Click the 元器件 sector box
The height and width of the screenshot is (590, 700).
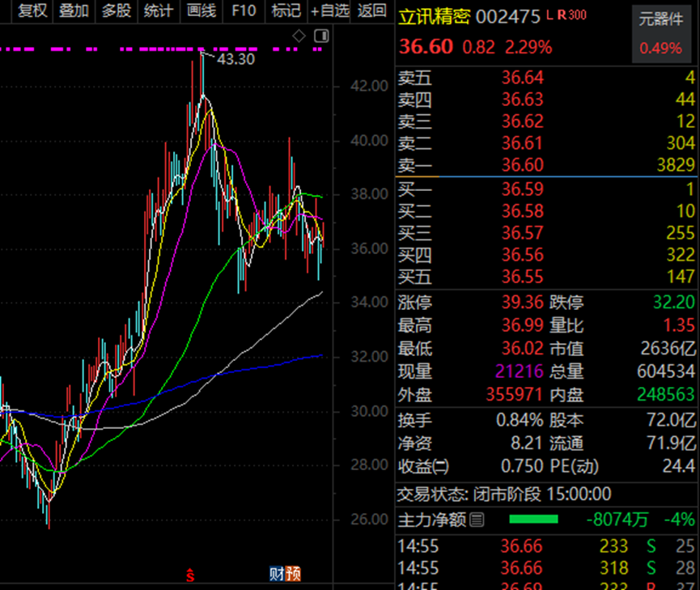tap(660, 34)
